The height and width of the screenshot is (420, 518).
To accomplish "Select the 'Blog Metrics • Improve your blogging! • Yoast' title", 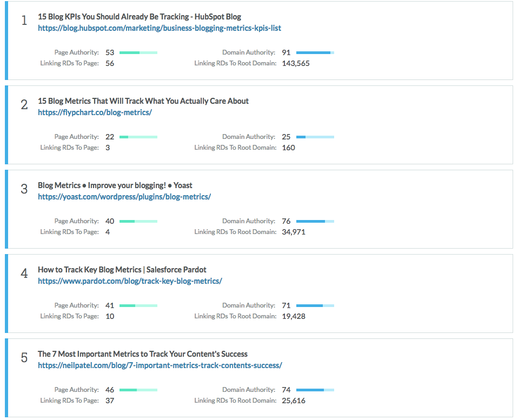I will tap(115, 185).
